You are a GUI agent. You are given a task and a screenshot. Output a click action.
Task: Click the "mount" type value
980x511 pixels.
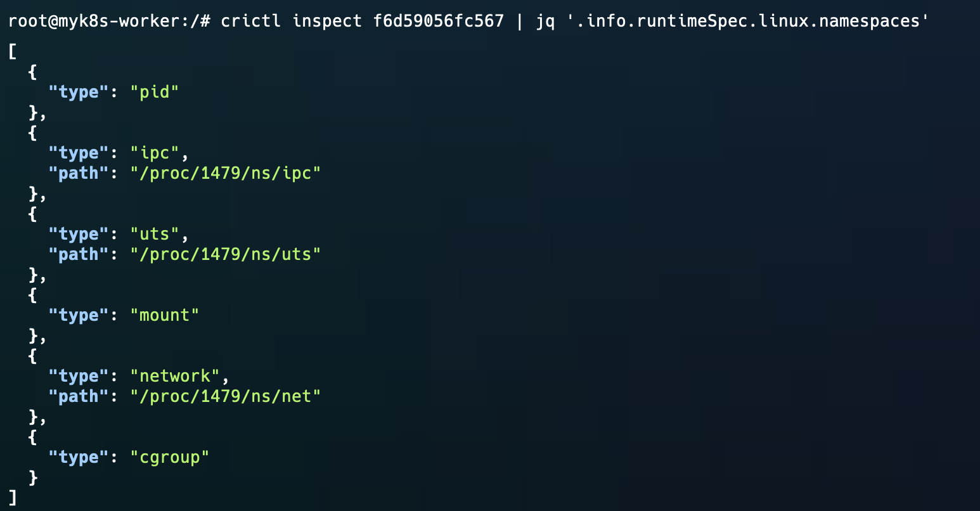165,315
